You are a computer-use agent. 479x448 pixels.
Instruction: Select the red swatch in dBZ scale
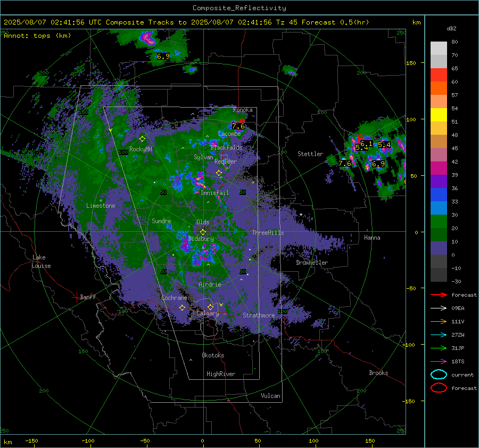pyautogui.click(x=439, y=75)
